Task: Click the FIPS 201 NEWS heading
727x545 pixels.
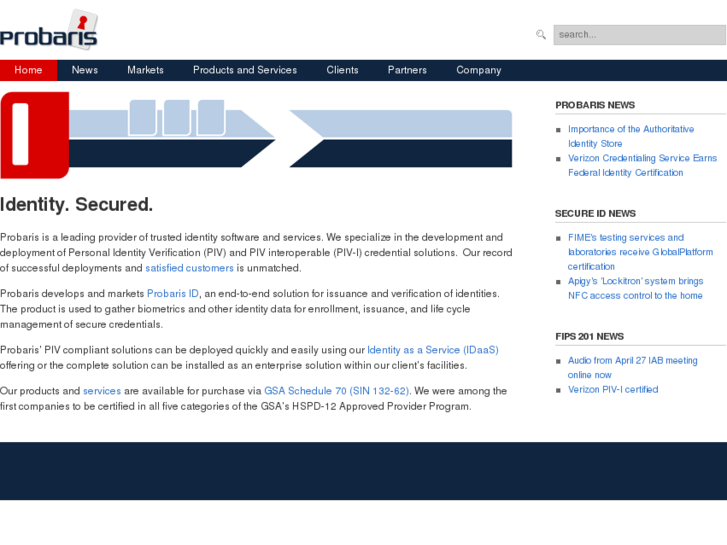Action: pyautogui.click(x=589, y=336)
